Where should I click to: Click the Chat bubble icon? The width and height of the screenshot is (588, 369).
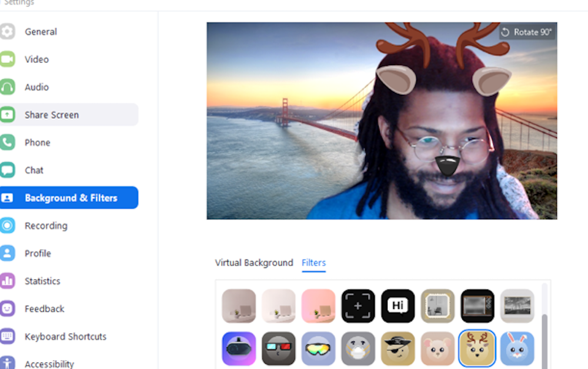click(6, 170)
